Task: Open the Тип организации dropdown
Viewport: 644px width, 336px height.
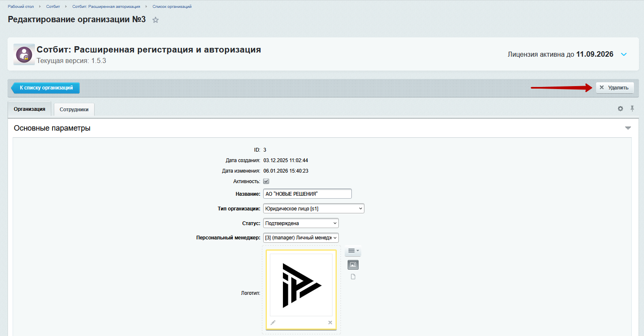Action: coord(314,209)
